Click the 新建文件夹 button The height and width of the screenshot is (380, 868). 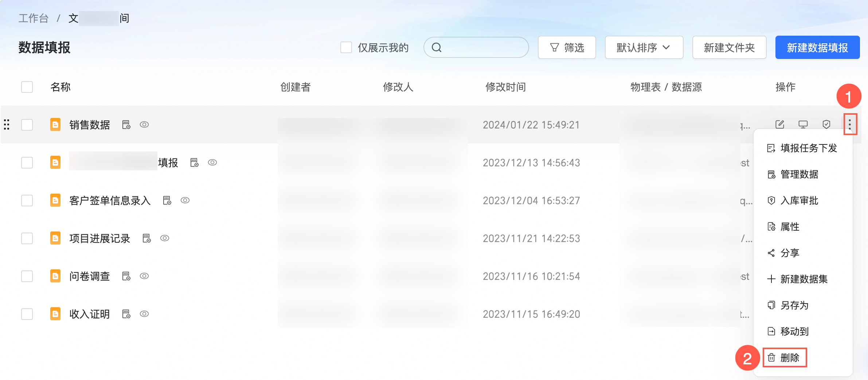pos(729,47)
